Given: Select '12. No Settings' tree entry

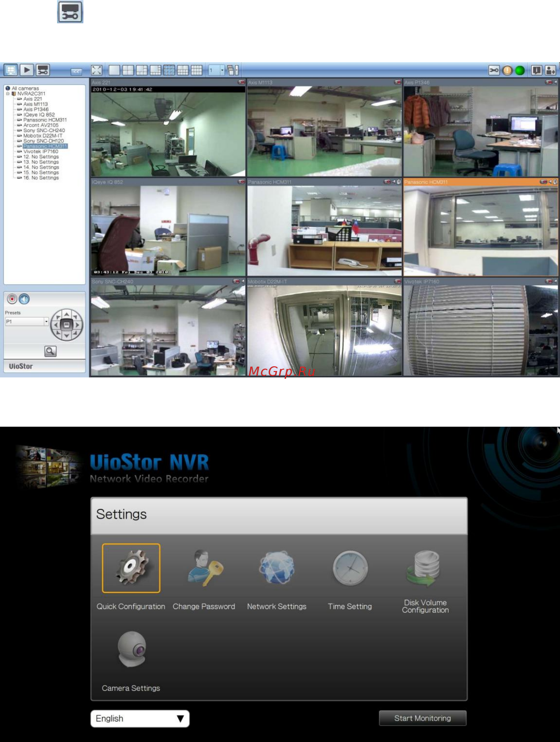Looking at the screenshot, I should point(41,157).
